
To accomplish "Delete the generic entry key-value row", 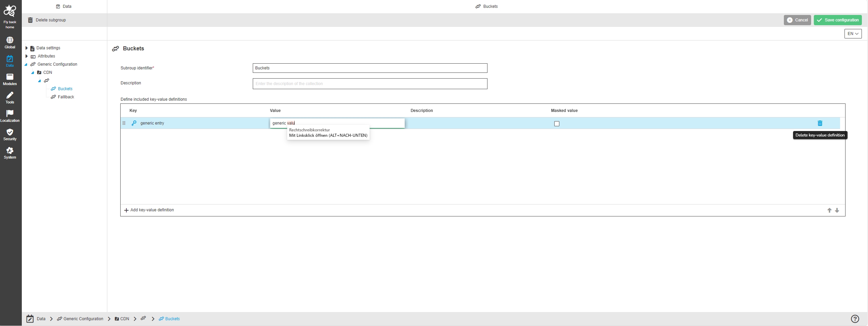I will 820,123.
